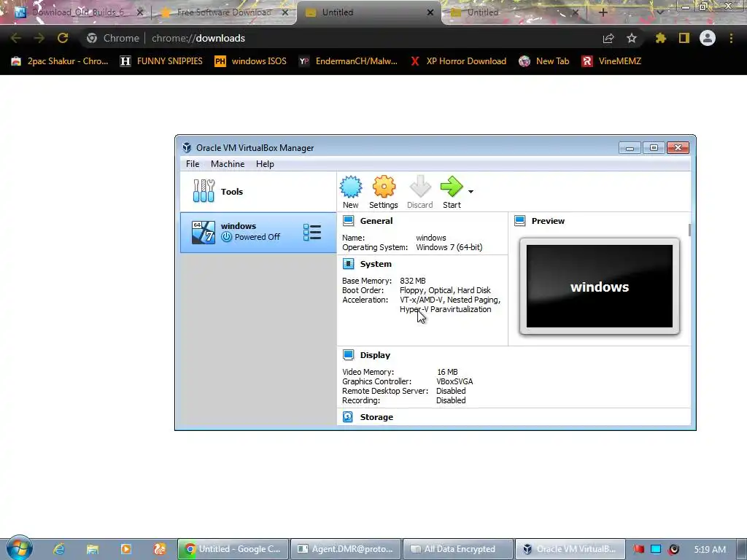Viewport: 747px width, 560px height.
Task: Bookmark this page with the star icon
Action: [632, 38]
